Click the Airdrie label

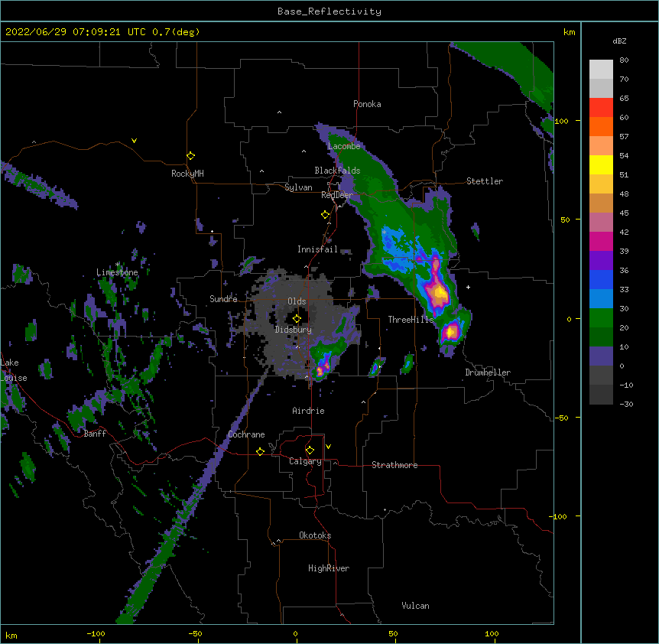[309, 411]
